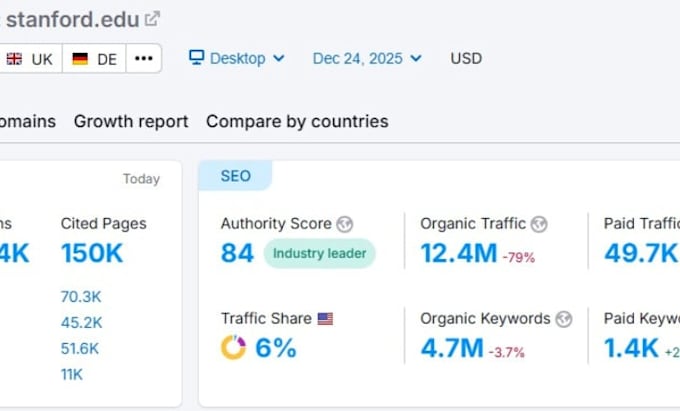Open Organic Keywords value 4.7M
Viewport: 680px width, 411px height.
(x=452, y=348)
